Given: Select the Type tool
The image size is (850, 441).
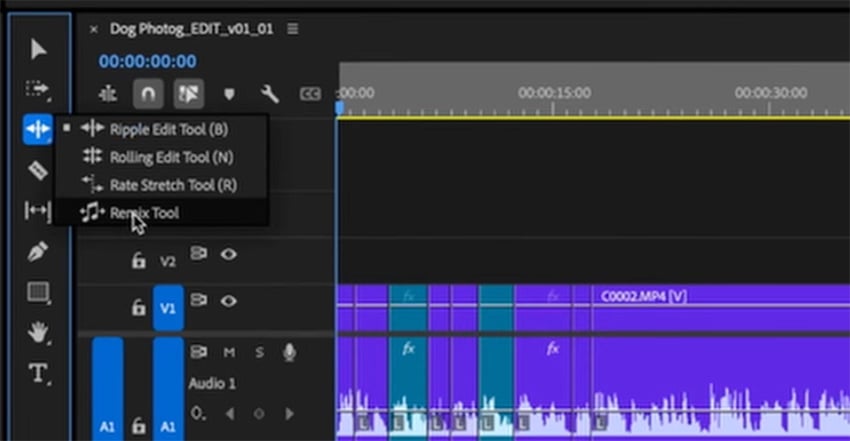Looking at the screenshot, I should pos(38,373).
